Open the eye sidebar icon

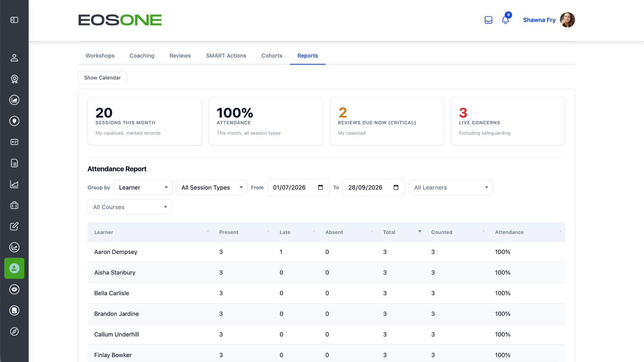[x=14, y=289]
